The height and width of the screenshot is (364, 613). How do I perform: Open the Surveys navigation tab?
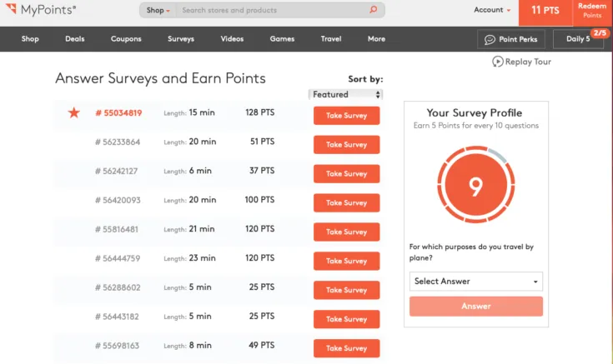181,39
